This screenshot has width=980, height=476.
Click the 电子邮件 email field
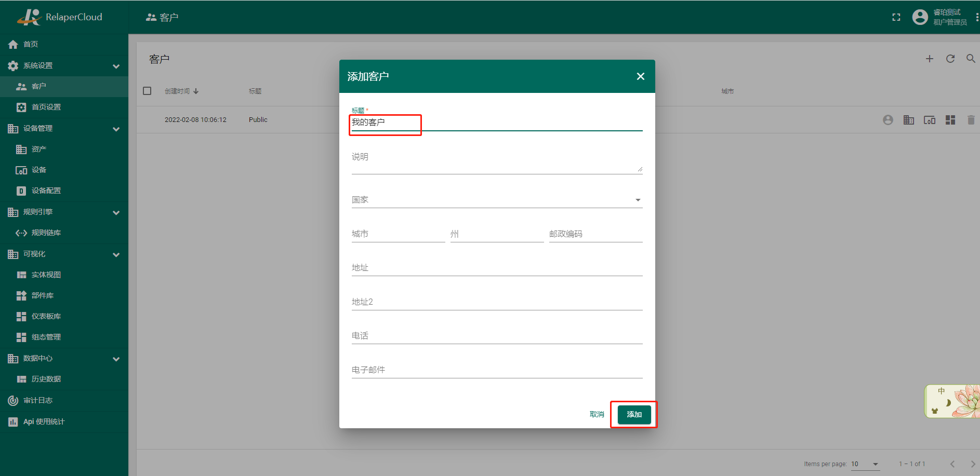(497, 370)
